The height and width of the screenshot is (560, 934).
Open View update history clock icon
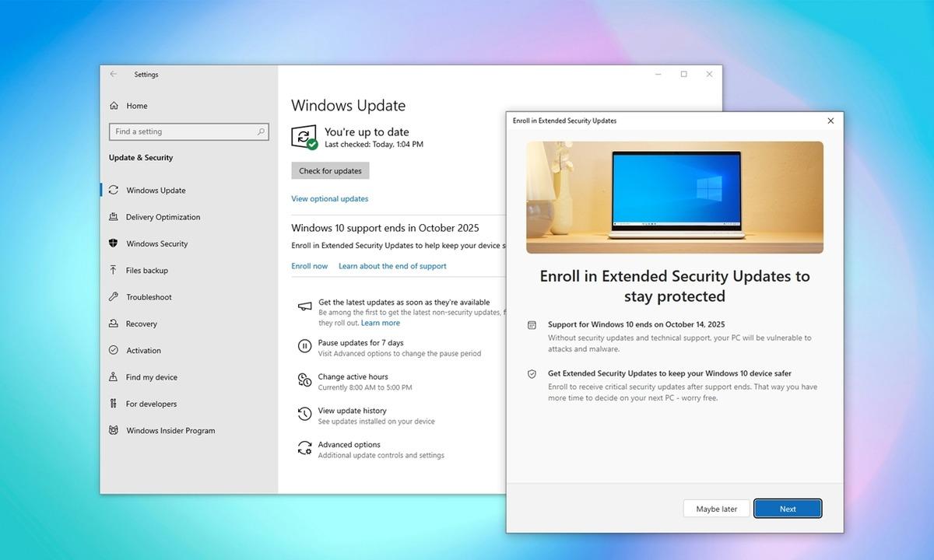pyautogui.click(x=304, y=415)
